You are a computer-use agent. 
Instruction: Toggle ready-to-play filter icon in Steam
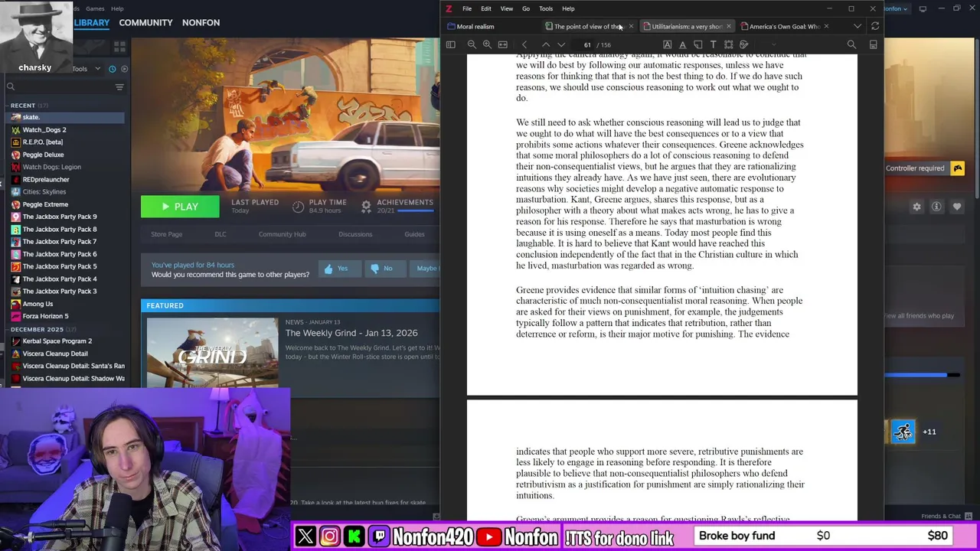pos(125,69)
